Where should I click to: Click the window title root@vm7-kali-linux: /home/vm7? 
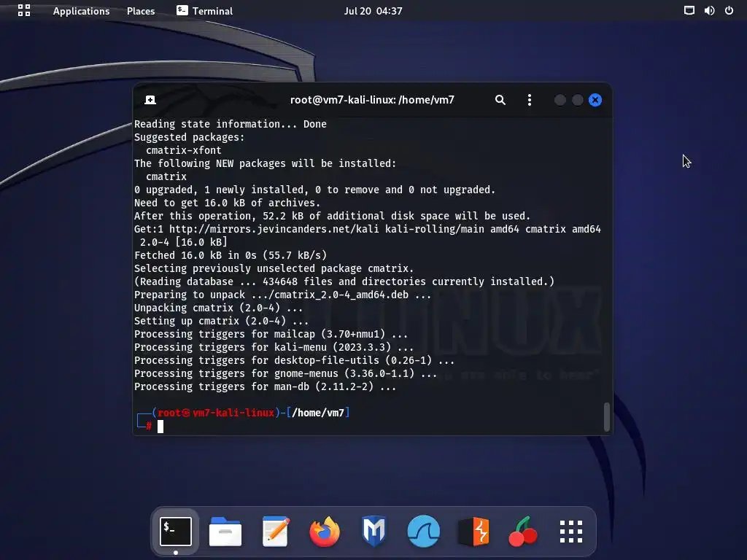372,100
